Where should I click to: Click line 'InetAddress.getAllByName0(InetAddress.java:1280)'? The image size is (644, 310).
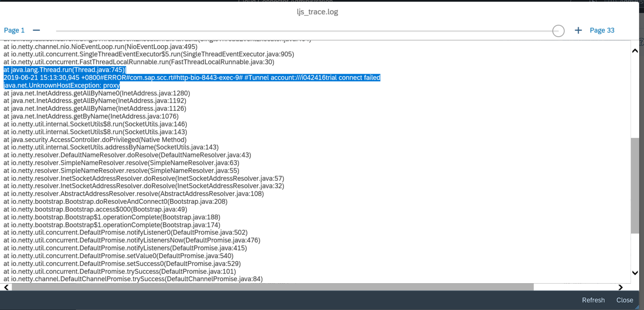pyautogui.click(x=97, y=93)
